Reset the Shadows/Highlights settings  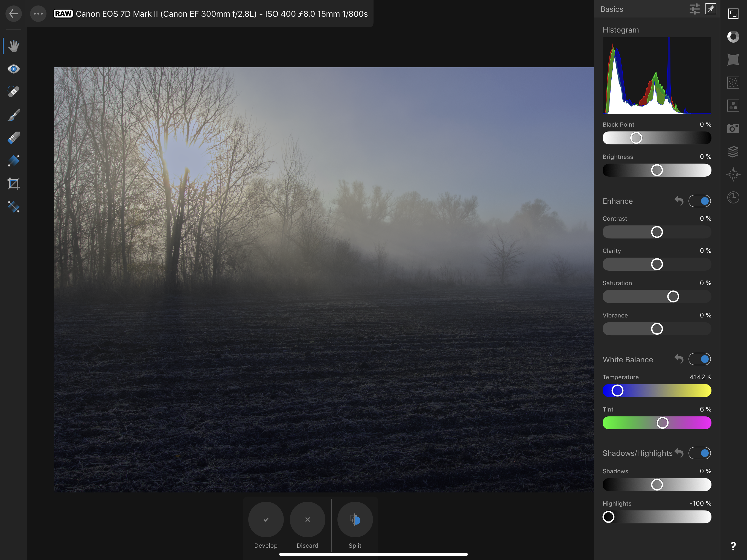coord(679,453)
